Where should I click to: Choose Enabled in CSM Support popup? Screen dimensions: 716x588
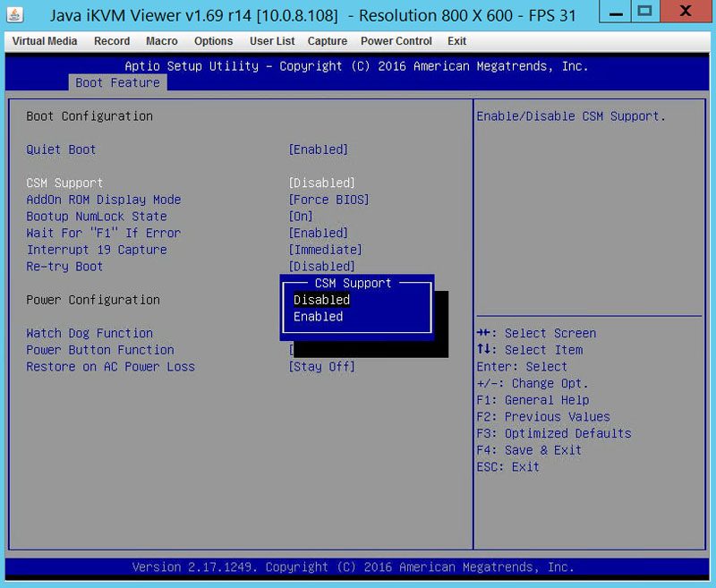tap(318, 317)
